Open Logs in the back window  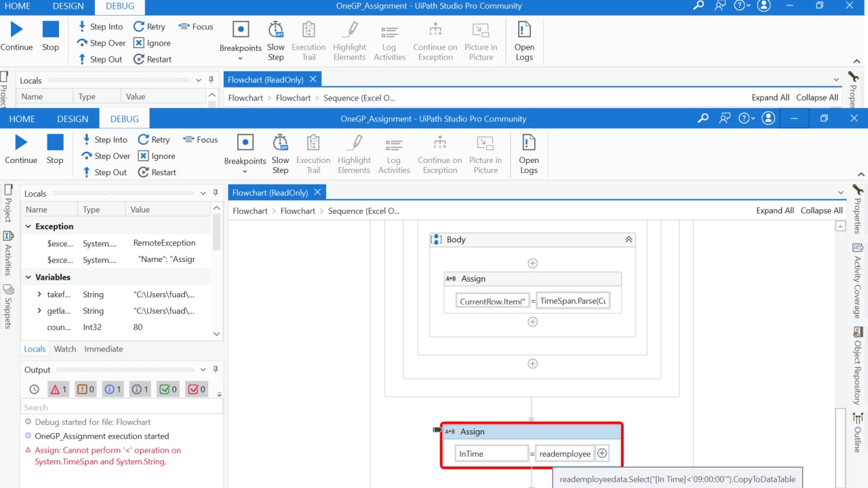[524, 41]
